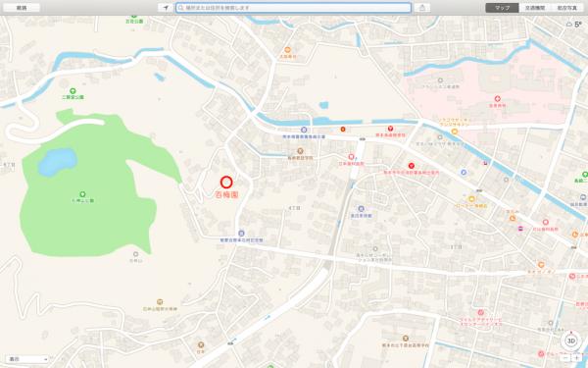This screenshot has height=368, width=588.
Task: Click the blue parking P icon
Action: (464, 173)
